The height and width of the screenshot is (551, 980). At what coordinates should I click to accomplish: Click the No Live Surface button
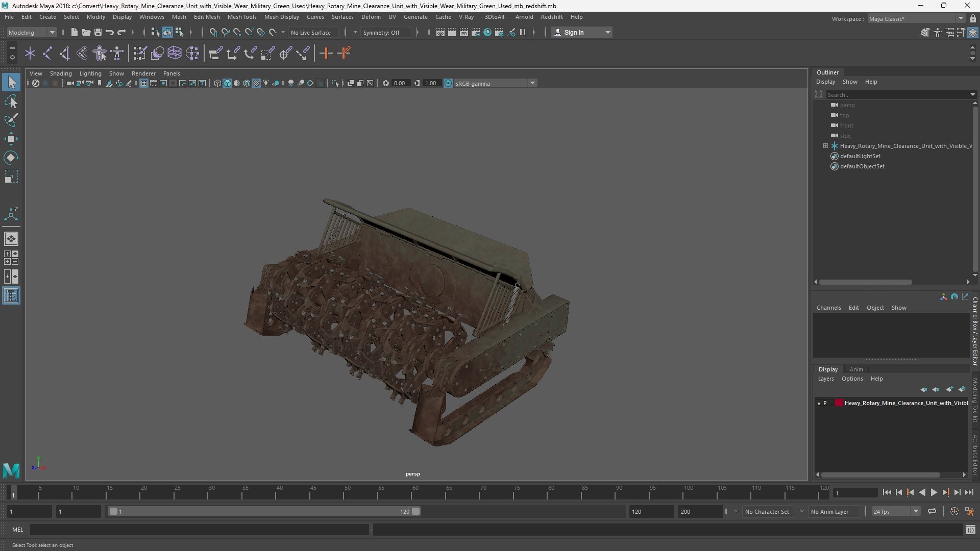coord(313,32)
